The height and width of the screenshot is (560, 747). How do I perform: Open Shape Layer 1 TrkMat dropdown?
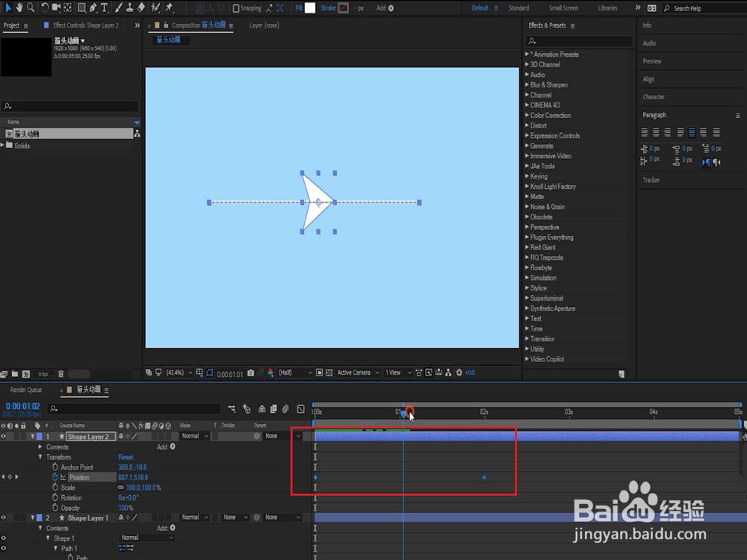(235, 517)
